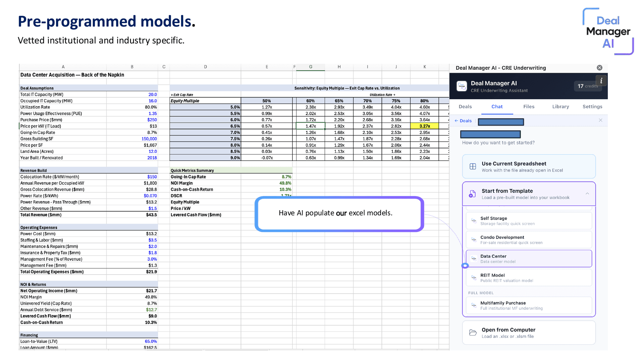
Task: Click the REIT Model template icon
Action: tap(474, 278)
